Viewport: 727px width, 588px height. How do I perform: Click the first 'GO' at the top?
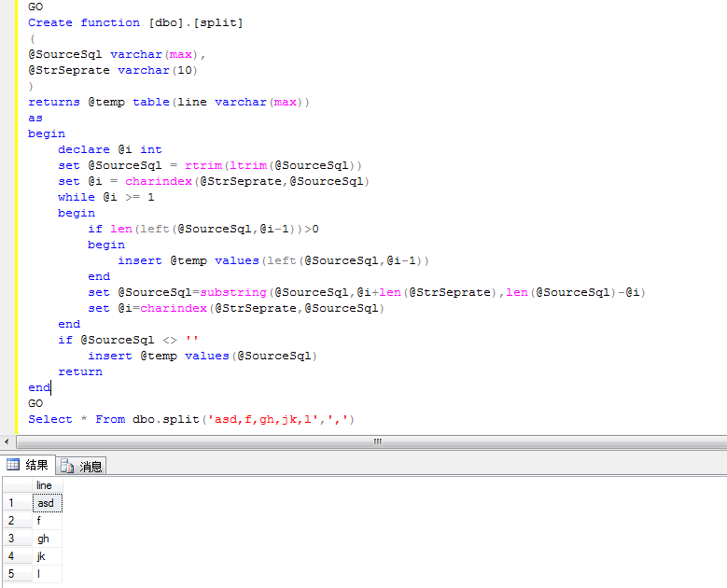pyautogui.click(x=35, y=7)
